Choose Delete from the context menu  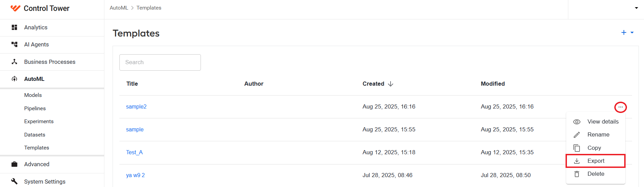[596, 174]
